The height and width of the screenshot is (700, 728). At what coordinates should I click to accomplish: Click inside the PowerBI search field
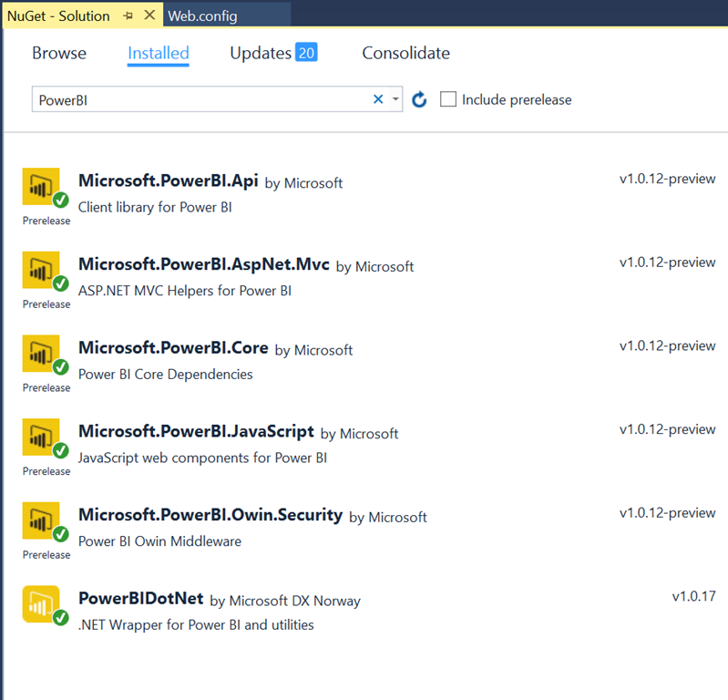point(200,99)
